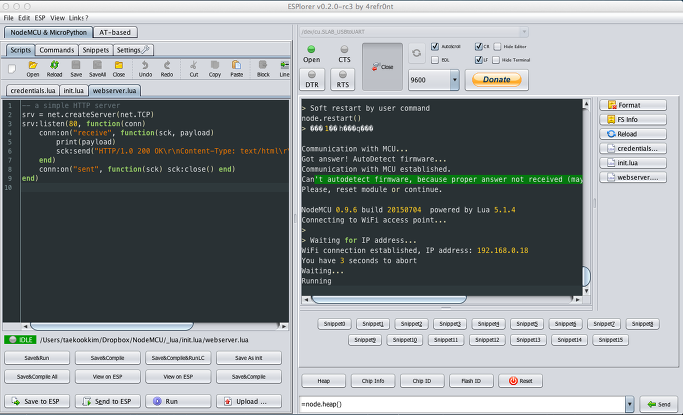Toggle the DTR button
683x415 pixels.
(x=312, y=80)
